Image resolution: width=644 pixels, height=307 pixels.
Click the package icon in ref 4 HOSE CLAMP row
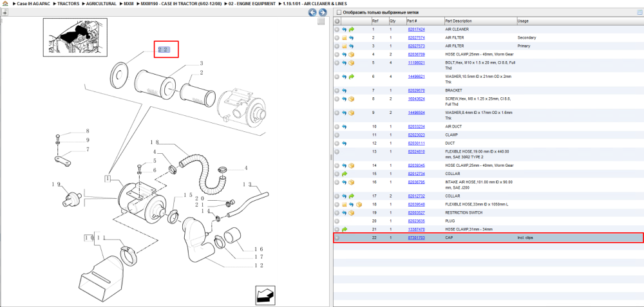352,55
